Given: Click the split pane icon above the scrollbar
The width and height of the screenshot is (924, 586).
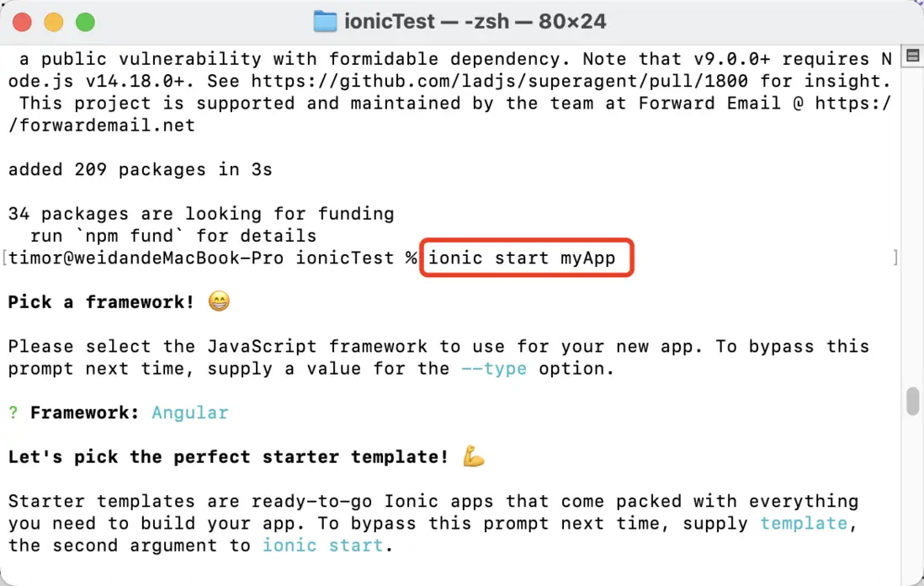Looking at the screenshot, I should [912, 56].
